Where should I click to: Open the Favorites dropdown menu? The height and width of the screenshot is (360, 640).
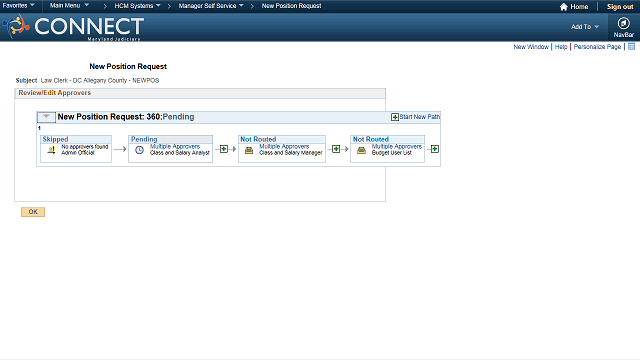tap(18, 6)
